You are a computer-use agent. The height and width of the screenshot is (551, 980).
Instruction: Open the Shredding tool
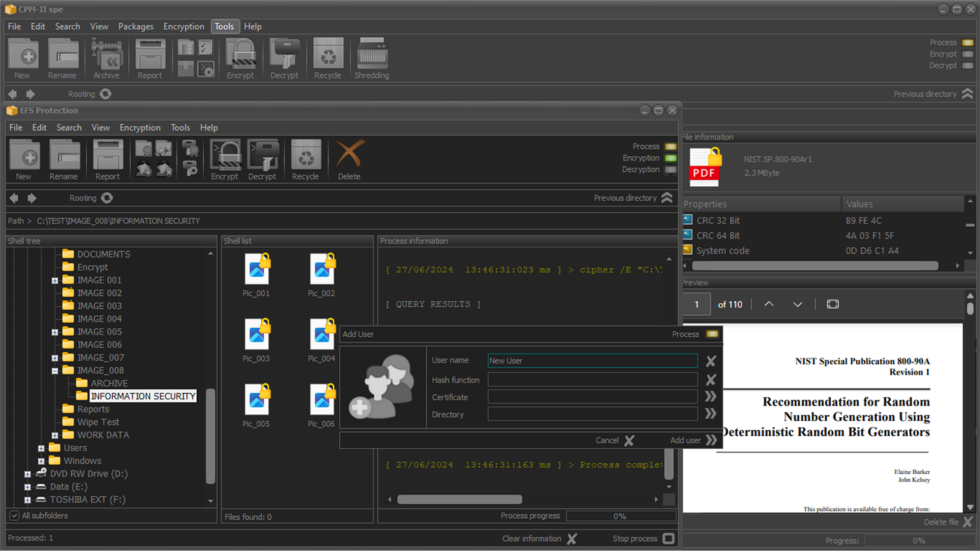371,58
